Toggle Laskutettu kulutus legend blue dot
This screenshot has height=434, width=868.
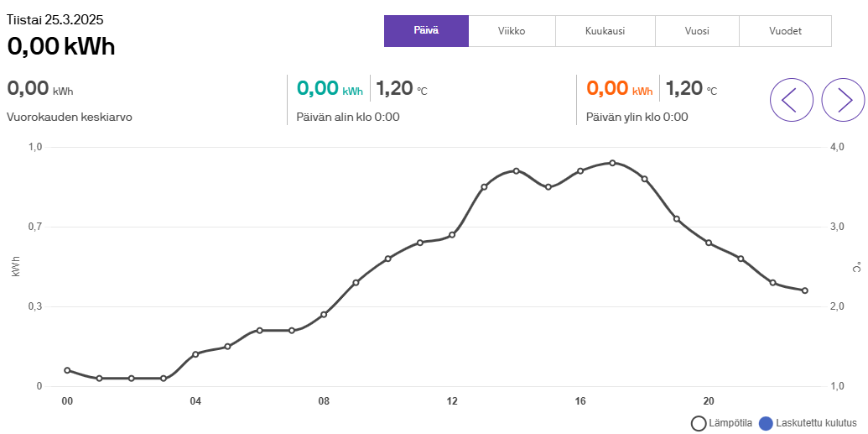(x=765, y=424)
